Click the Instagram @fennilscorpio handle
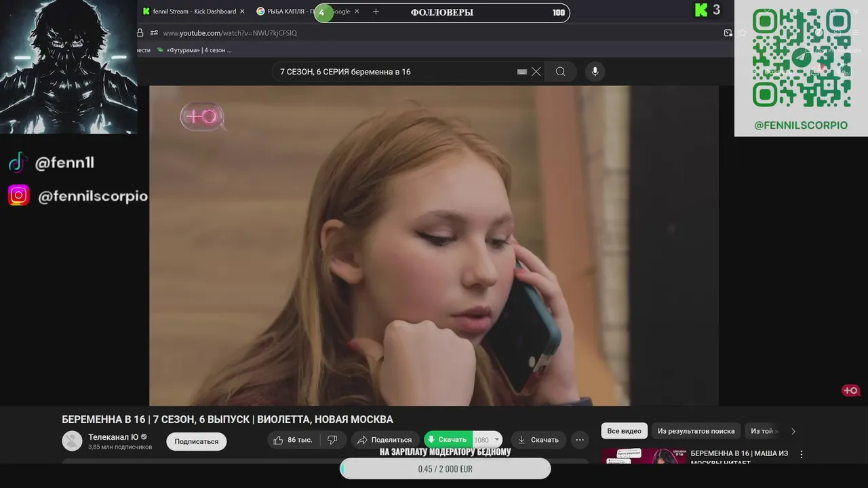Screen dimensions: 868x488 [93, 196]
